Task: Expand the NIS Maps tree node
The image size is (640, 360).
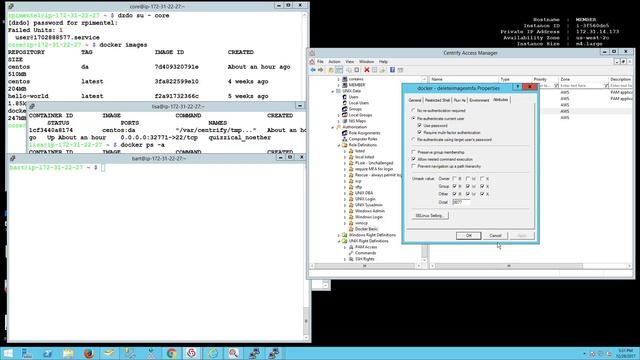Action: click(339, 121)
